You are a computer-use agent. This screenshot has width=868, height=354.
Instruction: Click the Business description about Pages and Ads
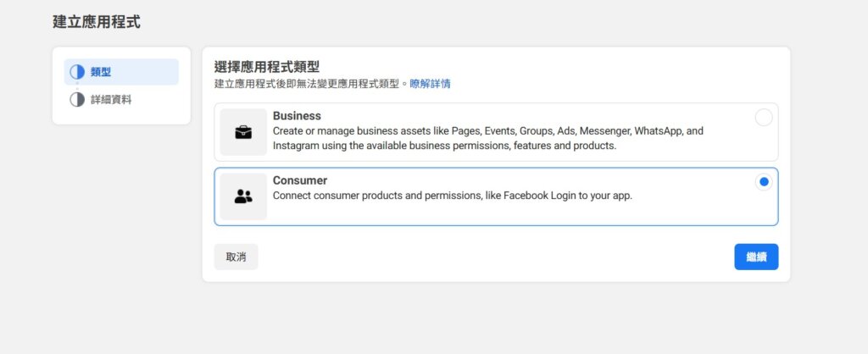point(488,139)
